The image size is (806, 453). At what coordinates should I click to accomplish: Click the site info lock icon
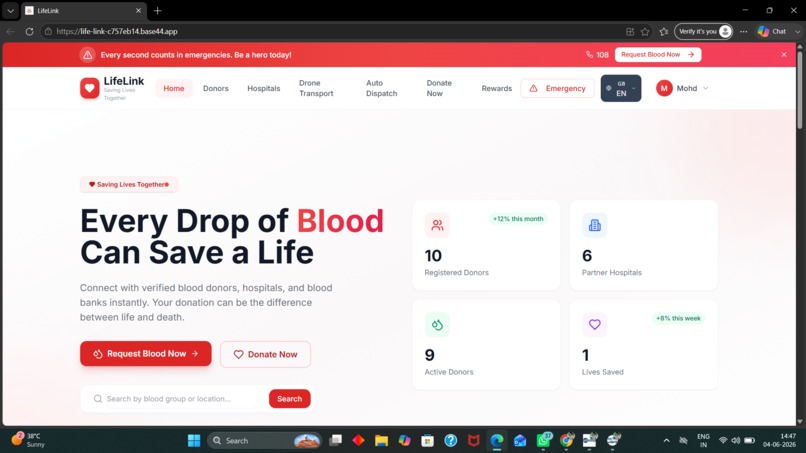[48, 31]
